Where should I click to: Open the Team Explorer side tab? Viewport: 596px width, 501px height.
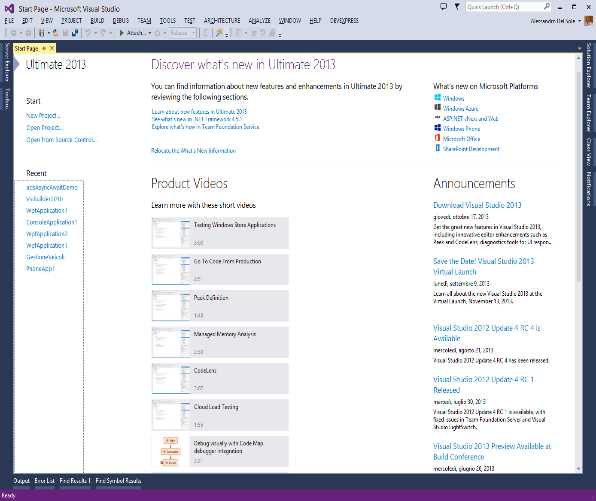point(589,113)
